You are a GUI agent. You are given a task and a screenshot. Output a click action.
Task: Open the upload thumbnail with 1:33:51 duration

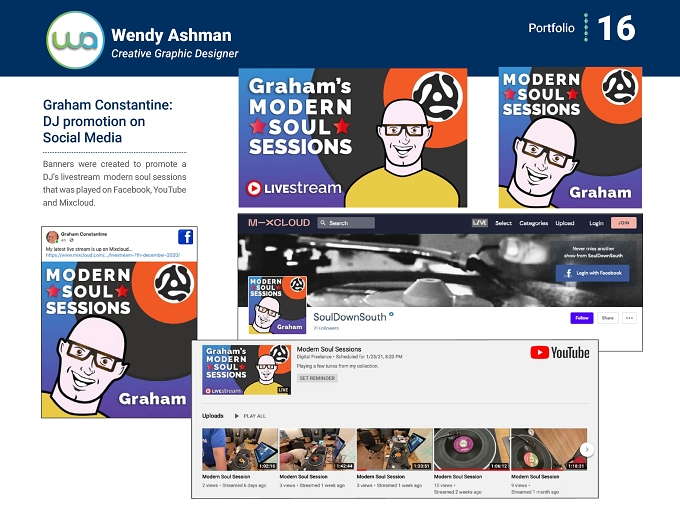click(394, 450)
